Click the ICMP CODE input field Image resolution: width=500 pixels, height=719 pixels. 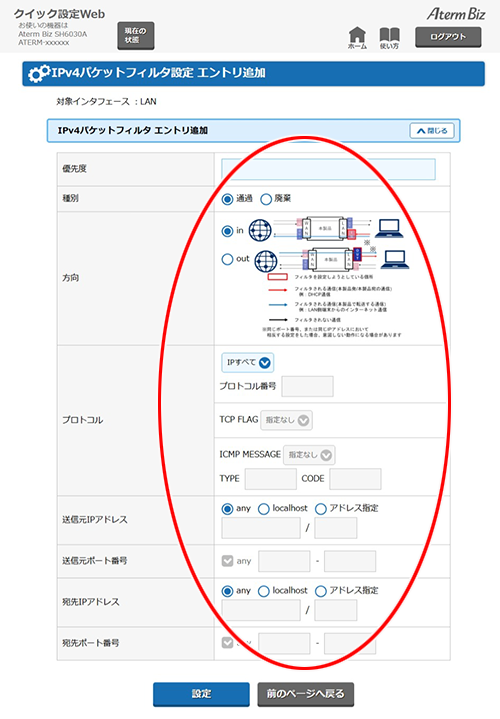(x=355, y=479)
